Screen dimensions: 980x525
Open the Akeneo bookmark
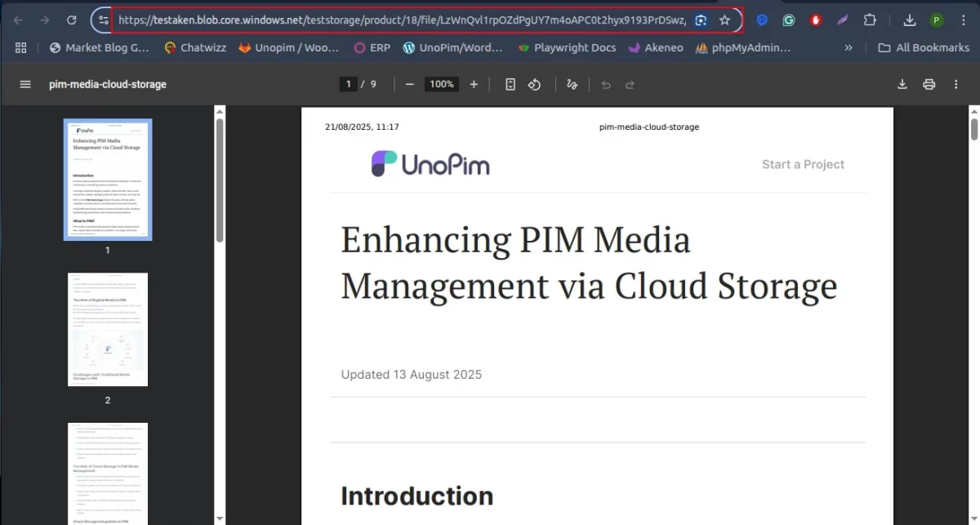click(656, 47)
